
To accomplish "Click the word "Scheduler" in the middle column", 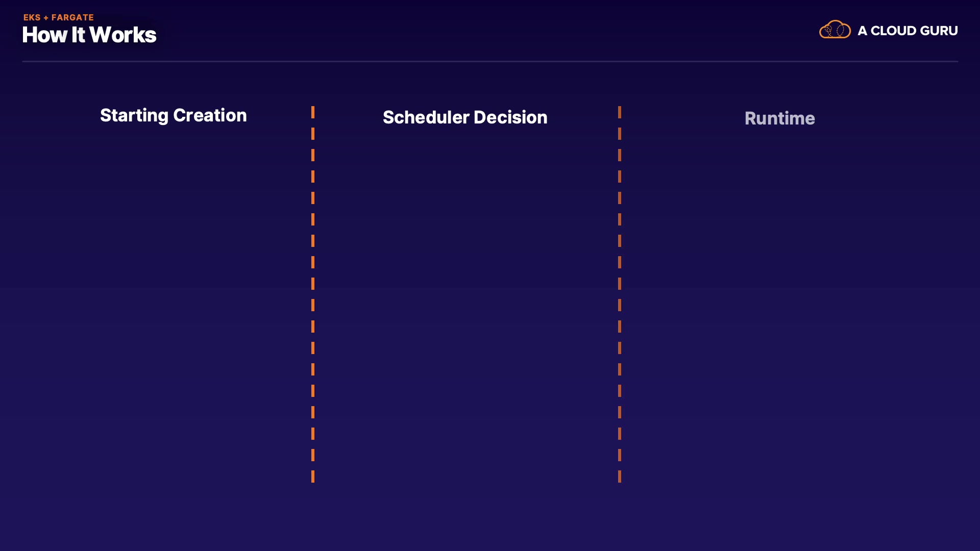I will (426, 117).
